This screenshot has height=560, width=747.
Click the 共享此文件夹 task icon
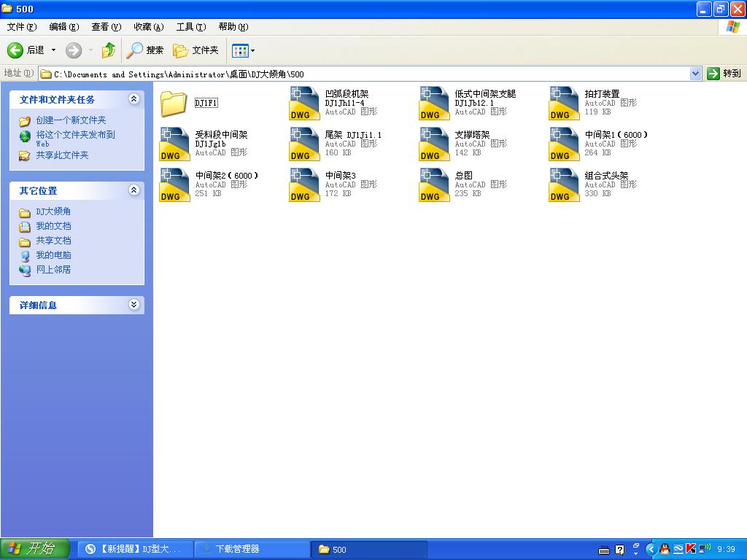[24, 155]
